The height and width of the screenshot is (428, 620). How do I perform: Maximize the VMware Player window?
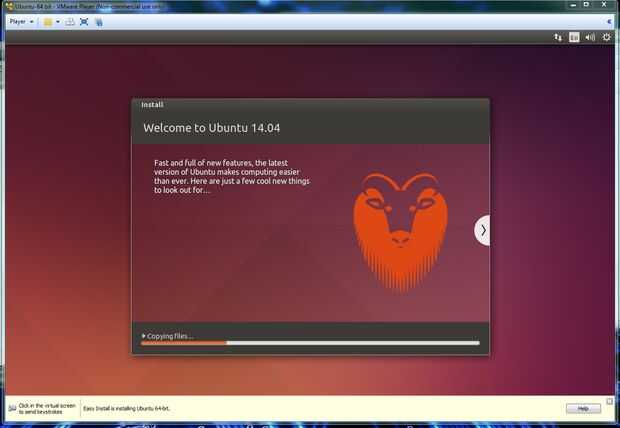pyautogui.click(x=586, y=4)
